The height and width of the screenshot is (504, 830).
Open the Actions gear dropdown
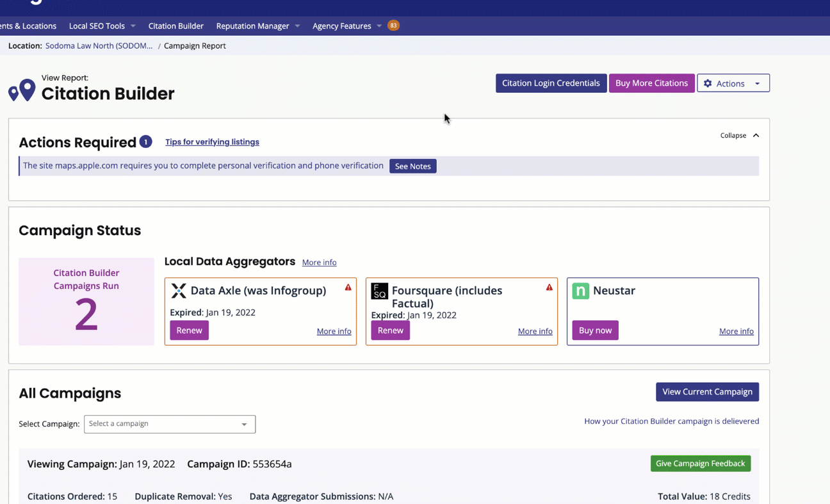[x=733, y=83]
